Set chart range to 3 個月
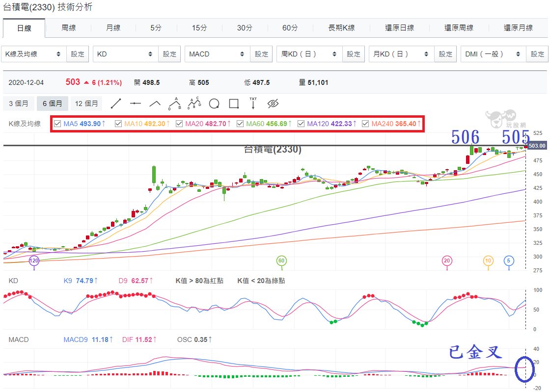 point(19,104)
